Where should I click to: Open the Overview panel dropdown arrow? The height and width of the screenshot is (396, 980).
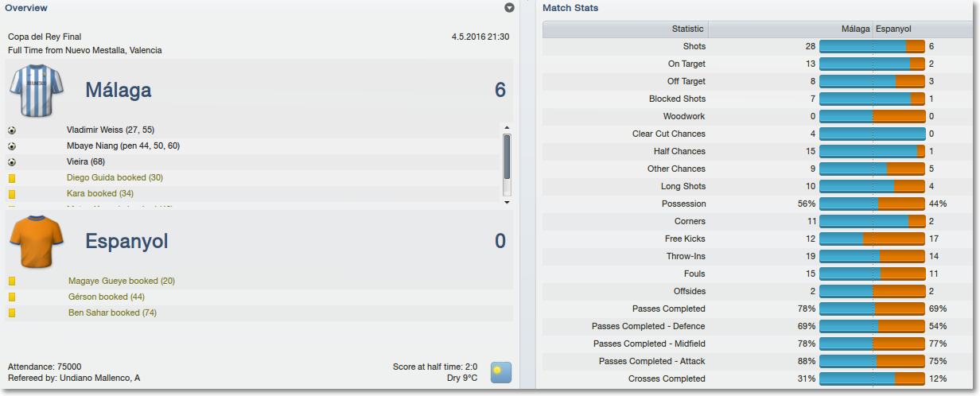(510, 8)
